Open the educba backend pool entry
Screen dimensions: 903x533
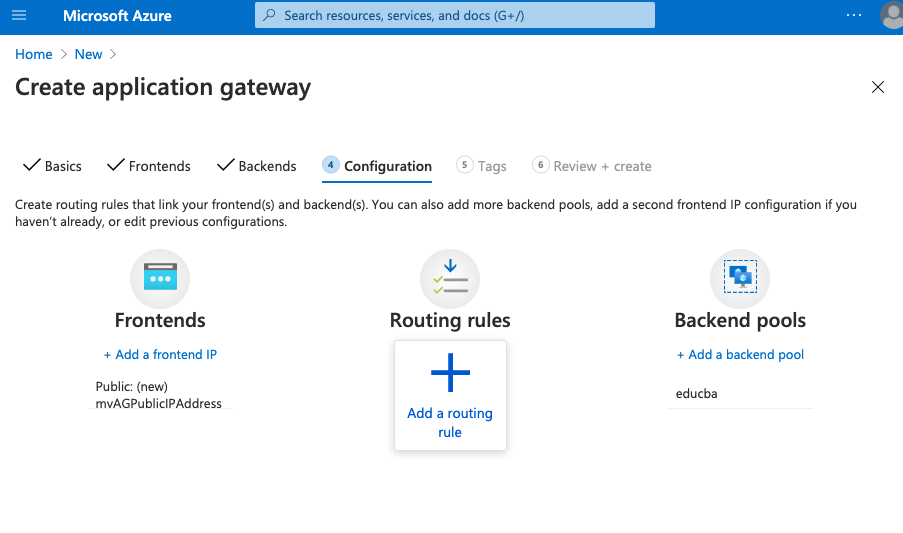pos(697,394)
